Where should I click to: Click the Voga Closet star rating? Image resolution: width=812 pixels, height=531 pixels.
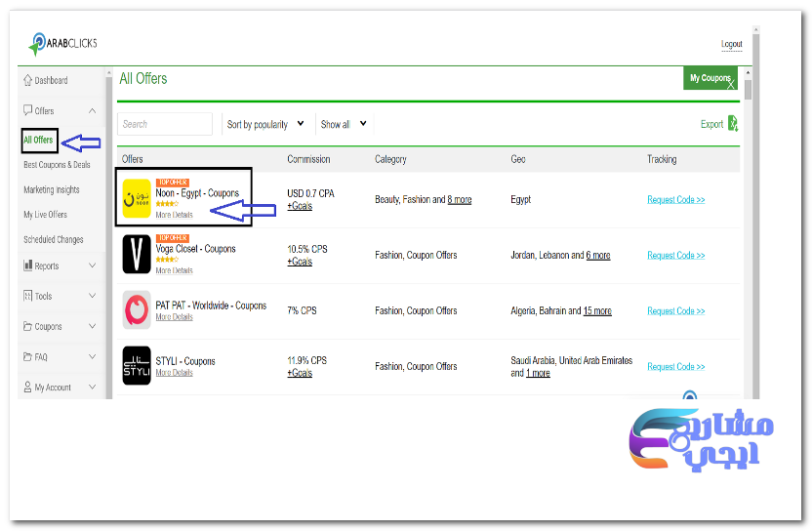pos(167,260)
